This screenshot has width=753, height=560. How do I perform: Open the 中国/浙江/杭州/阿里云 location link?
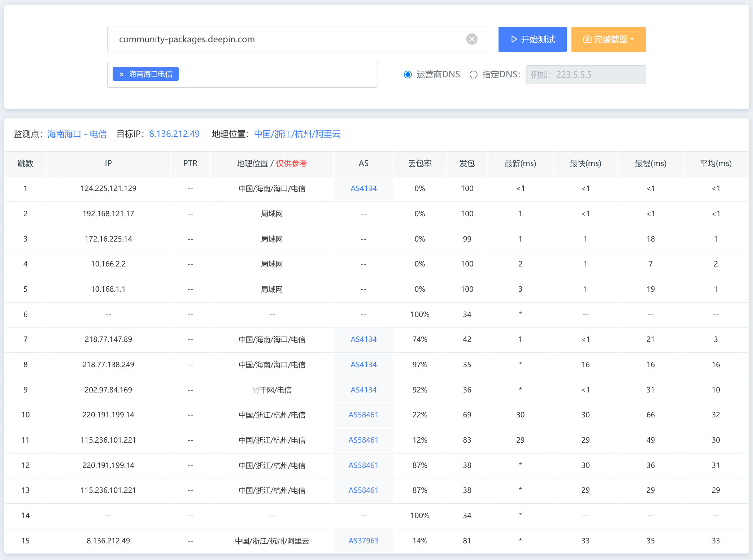(297, 134)
